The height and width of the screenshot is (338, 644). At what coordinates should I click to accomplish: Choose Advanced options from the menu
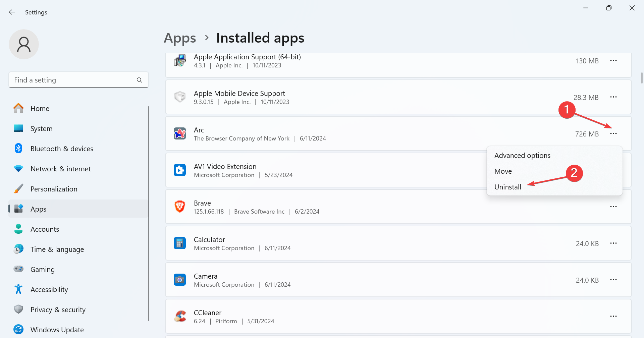click(554, 156)
